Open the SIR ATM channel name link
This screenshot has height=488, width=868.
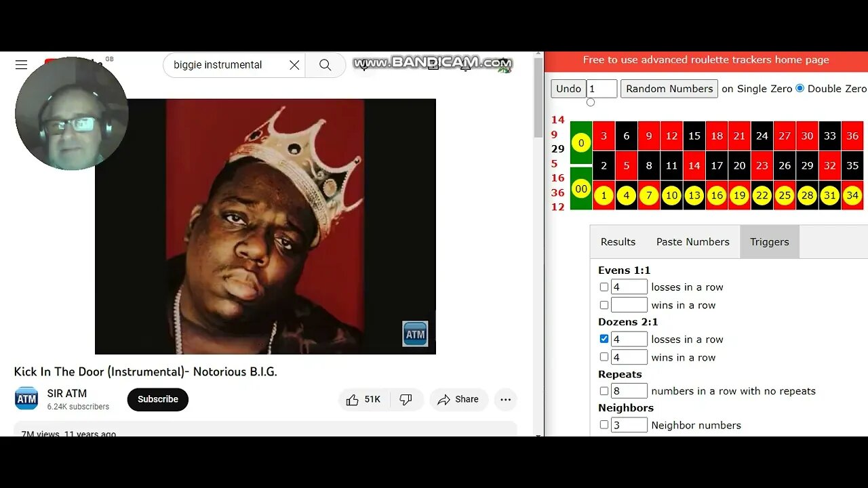click(67, 393)
